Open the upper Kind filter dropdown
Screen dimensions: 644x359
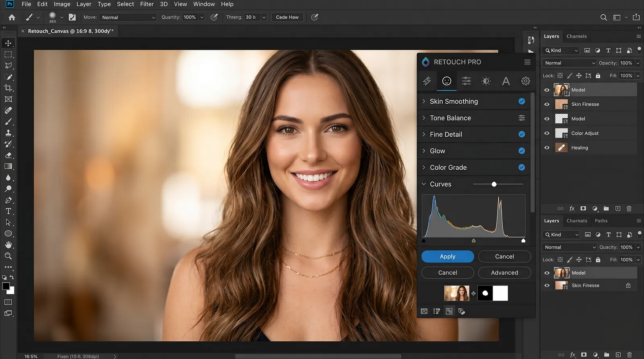[561, 51]
